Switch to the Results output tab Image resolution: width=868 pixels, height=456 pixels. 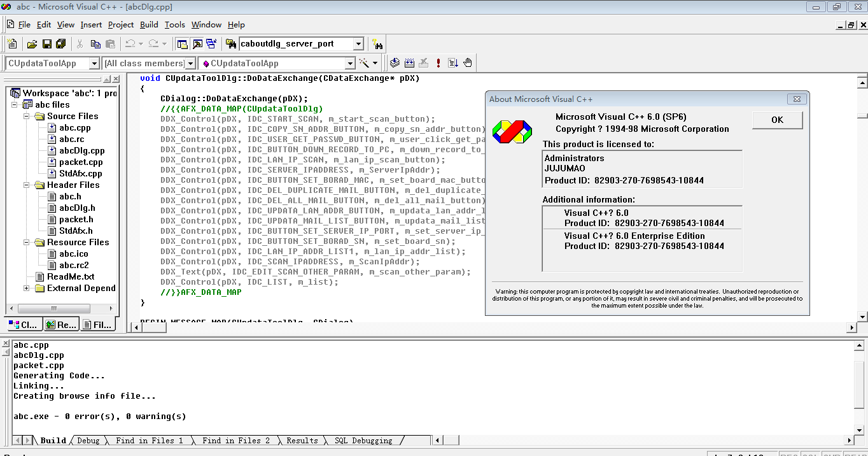[x=302, y=440]
